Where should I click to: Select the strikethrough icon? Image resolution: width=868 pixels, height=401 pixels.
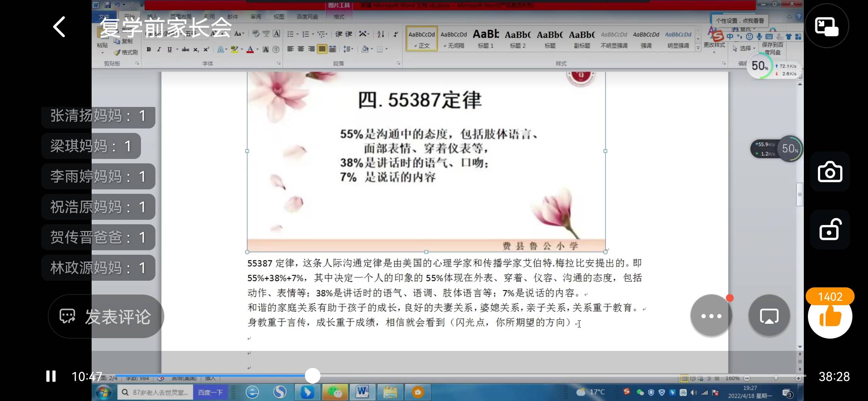[x=185, y=49]
